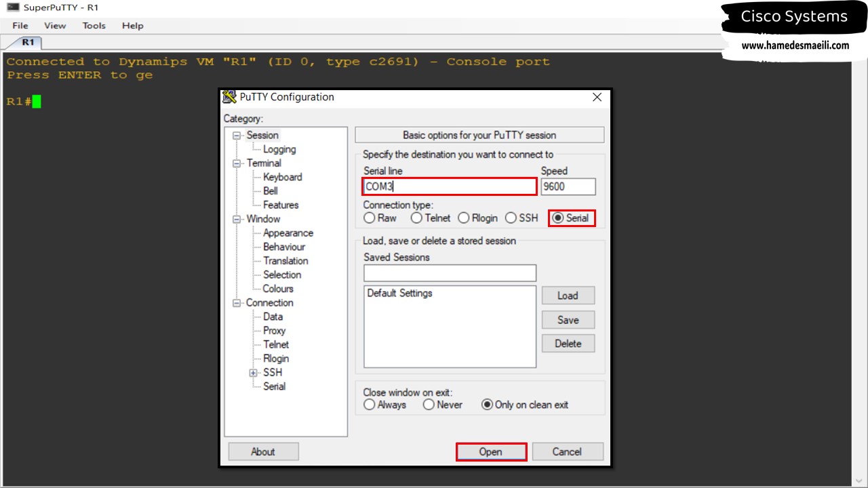Select Connection category in the tree
The height and width of the screenshot is (488, 868).
tap(270, 303)
